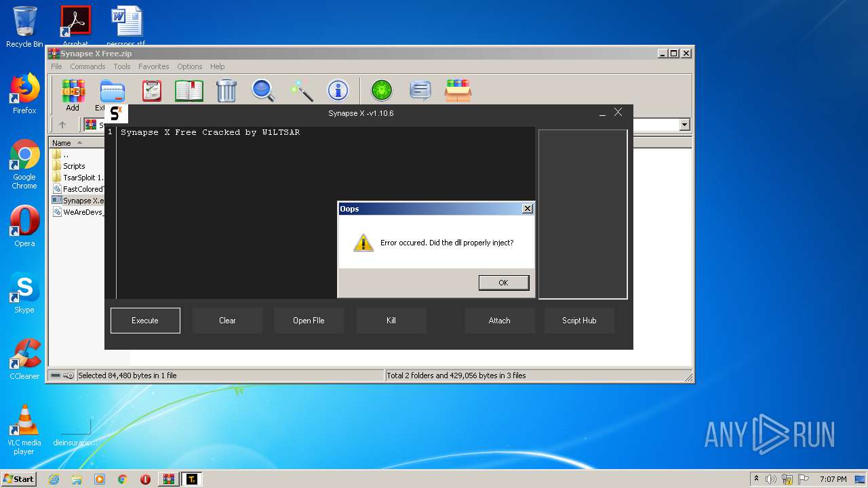Click the clock in the taskbar
The image size is (868, 488).
[833, 479]
